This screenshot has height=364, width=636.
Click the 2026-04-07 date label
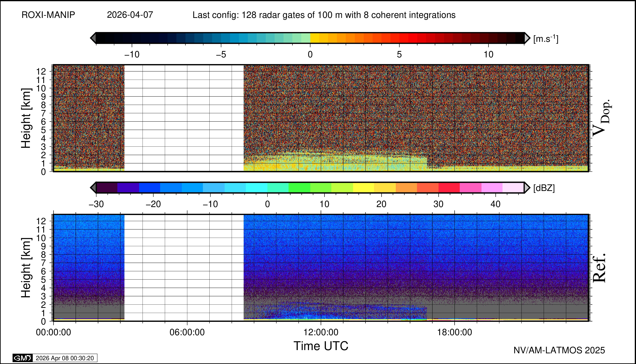(x=130, y=15)
